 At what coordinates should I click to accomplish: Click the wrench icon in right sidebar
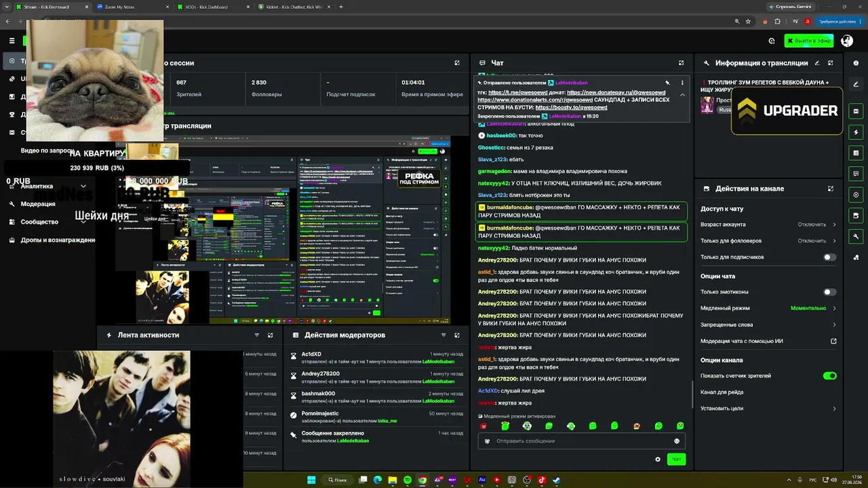tap(856, 237)
